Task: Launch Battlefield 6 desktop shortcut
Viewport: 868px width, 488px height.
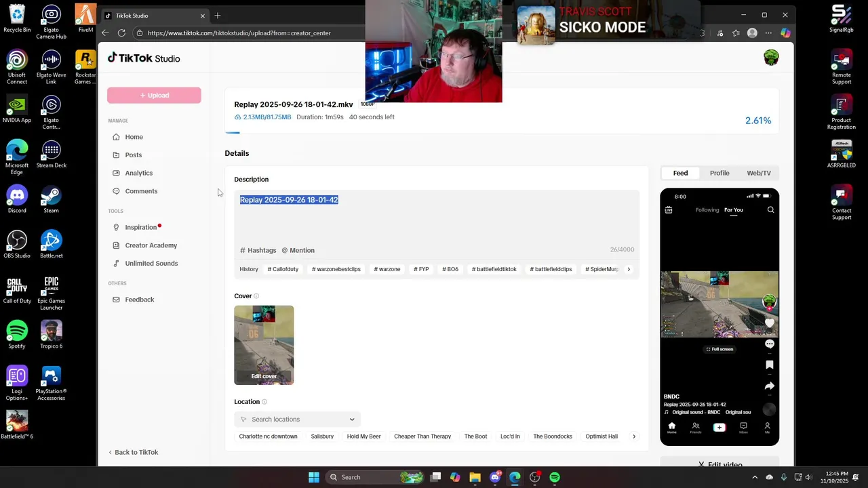Action: 17,425
